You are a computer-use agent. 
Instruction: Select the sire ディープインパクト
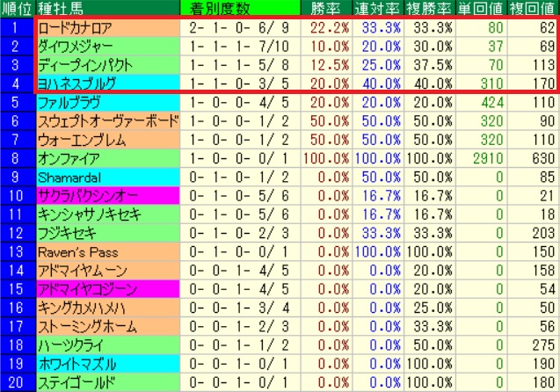pyautogui.click(x=108, y=65)
